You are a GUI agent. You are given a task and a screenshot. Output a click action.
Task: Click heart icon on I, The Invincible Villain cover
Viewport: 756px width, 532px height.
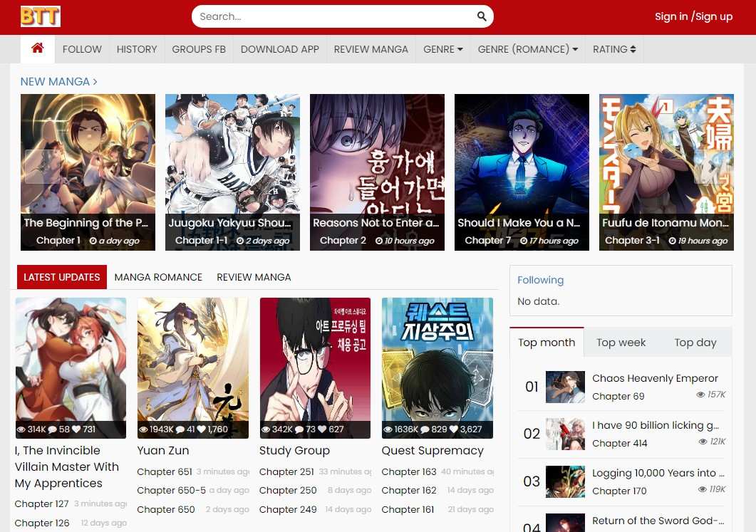pos(76,429)
